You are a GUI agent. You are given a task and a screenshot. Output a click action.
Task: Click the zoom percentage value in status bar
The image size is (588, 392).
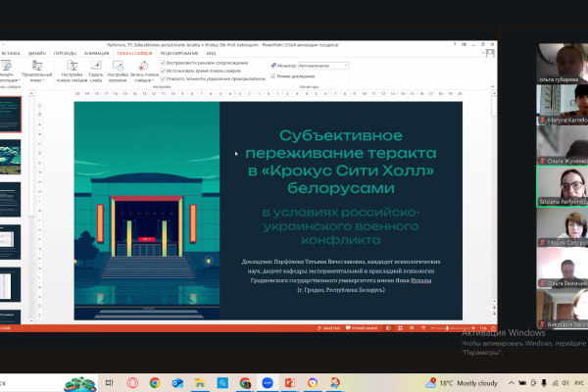tap(483, 328)
